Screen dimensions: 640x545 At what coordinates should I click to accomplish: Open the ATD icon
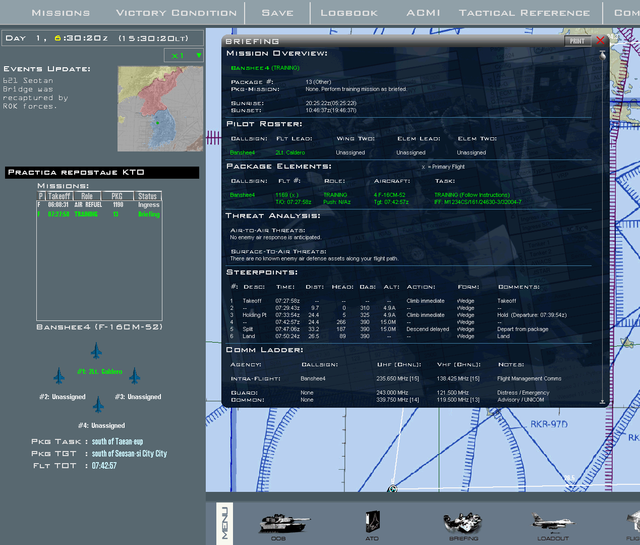tap(372, 524)
